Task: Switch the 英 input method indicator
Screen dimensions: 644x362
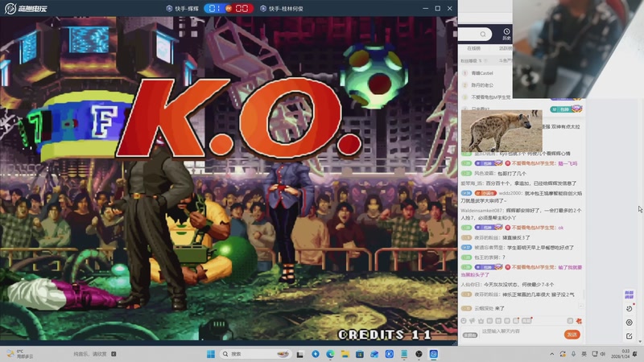Action: point(584,354)
